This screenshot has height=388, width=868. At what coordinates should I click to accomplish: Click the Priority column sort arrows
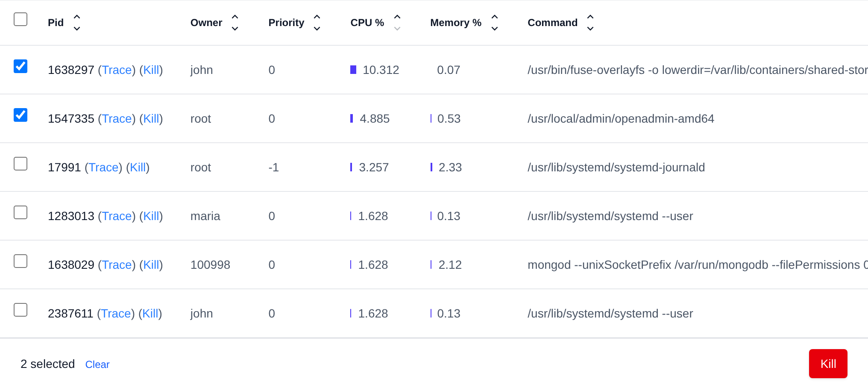pyautogui.click(x=317, y=23)
